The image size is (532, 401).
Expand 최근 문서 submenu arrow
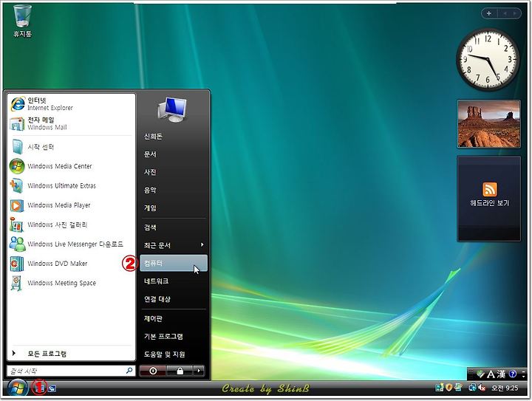click(x=202, y=244)
